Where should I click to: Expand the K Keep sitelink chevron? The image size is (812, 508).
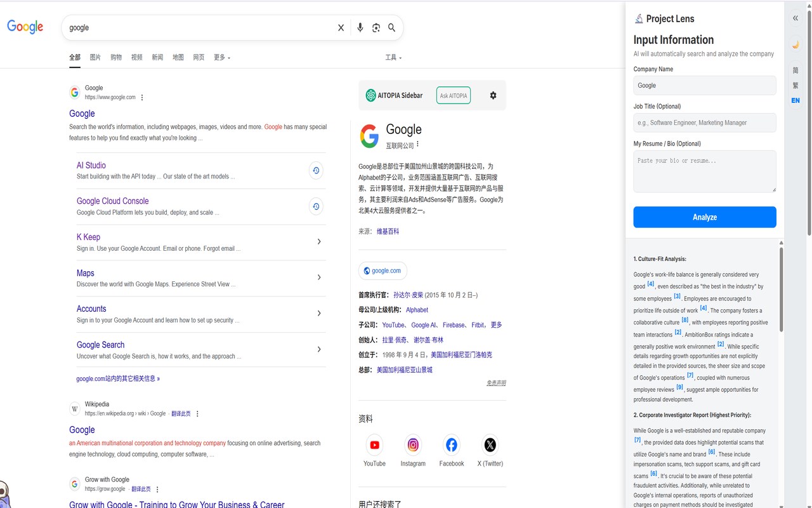319,241
